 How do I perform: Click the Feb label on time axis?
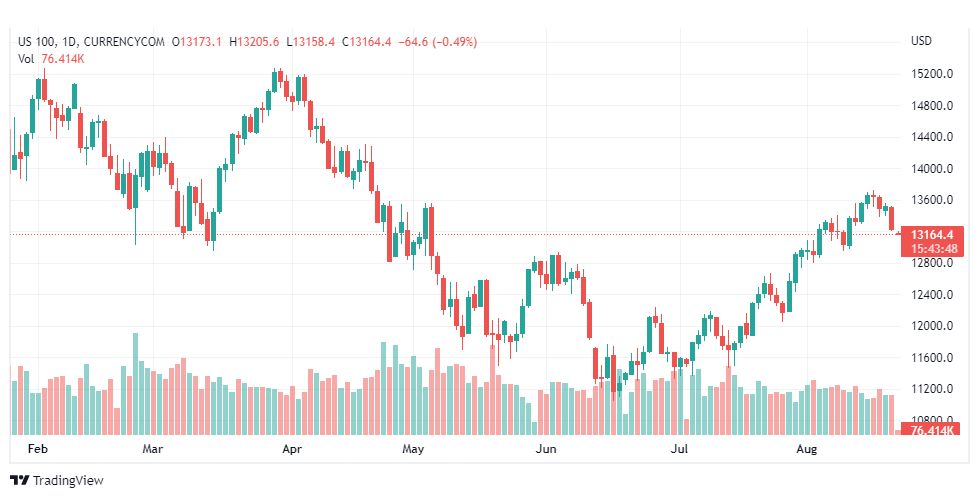click(37, 450)
